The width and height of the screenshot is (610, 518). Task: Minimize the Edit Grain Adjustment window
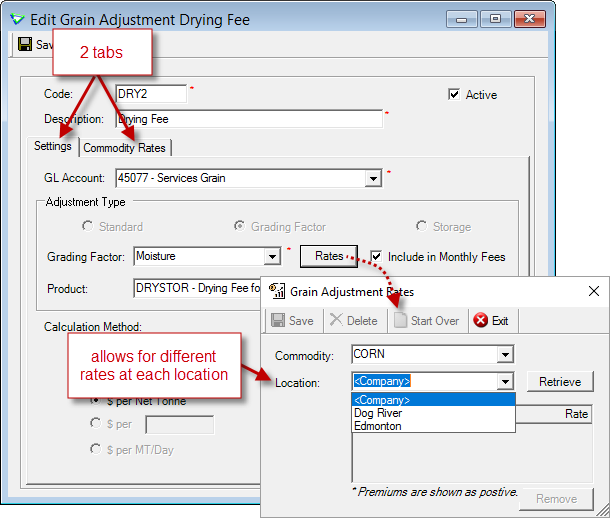461,19
